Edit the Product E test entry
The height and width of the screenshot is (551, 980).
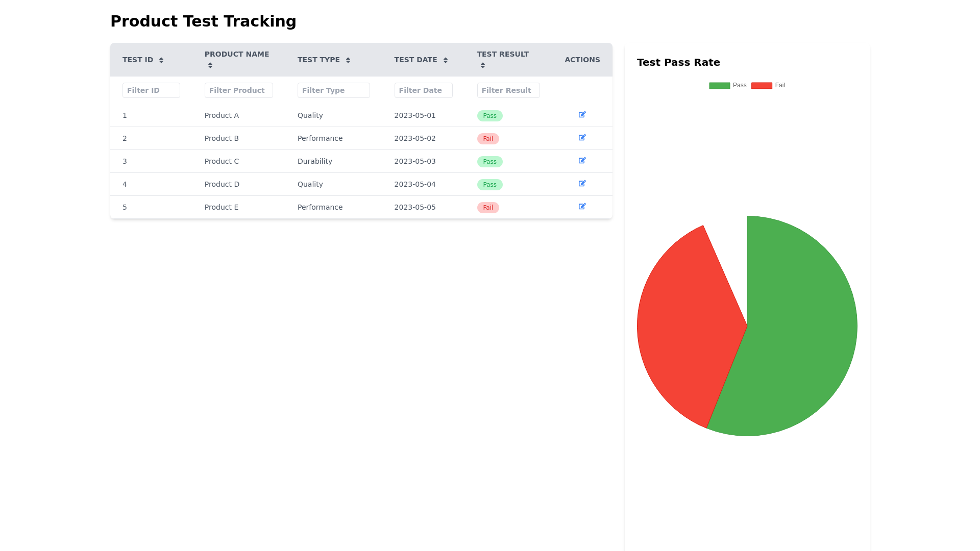[x=582, y=207]
